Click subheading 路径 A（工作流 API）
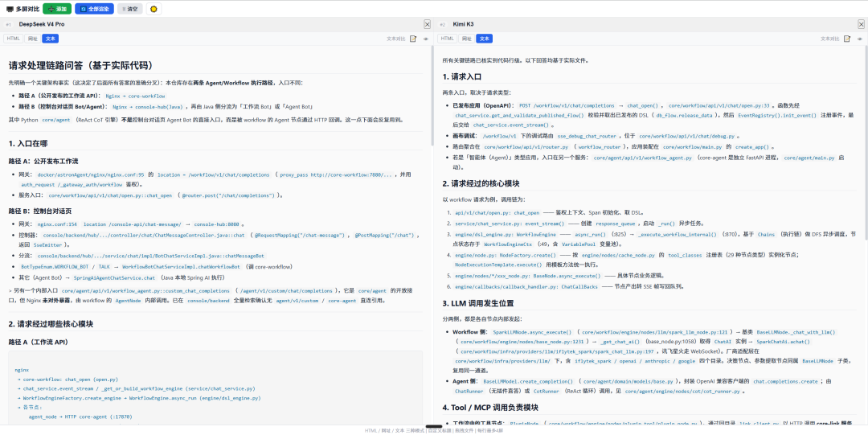 tap(39, 342)
